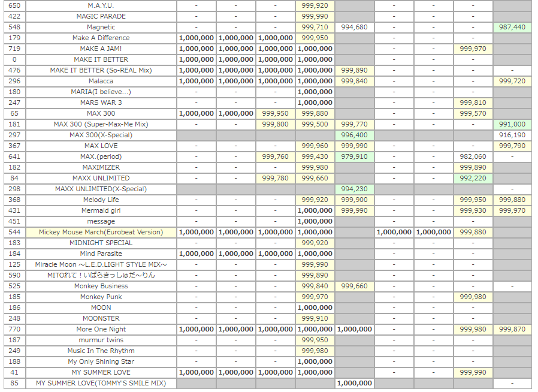
Task: Select the Mind Parasite song title
Action: 101,254
